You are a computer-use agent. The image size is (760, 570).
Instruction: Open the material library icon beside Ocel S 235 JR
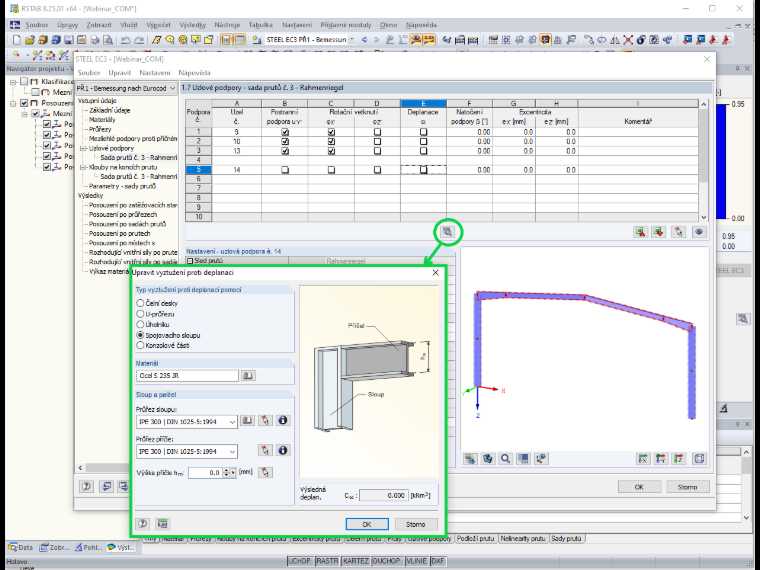[x=248, y=376]
